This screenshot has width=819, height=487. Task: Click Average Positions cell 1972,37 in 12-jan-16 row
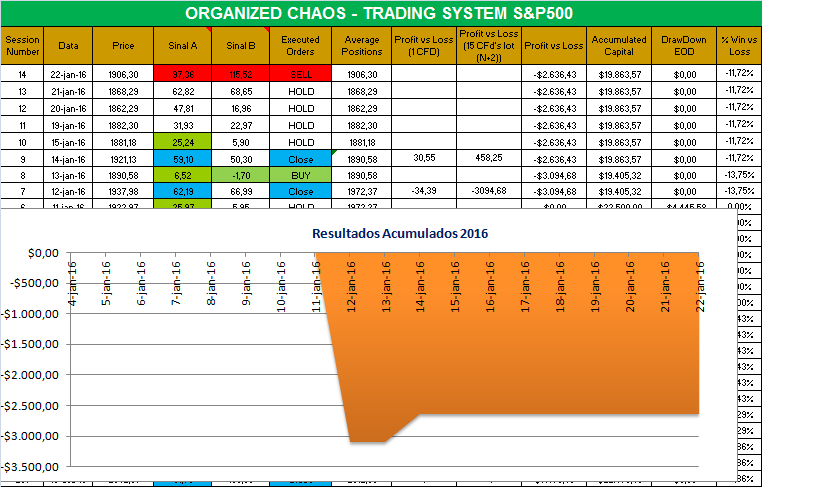361,191
